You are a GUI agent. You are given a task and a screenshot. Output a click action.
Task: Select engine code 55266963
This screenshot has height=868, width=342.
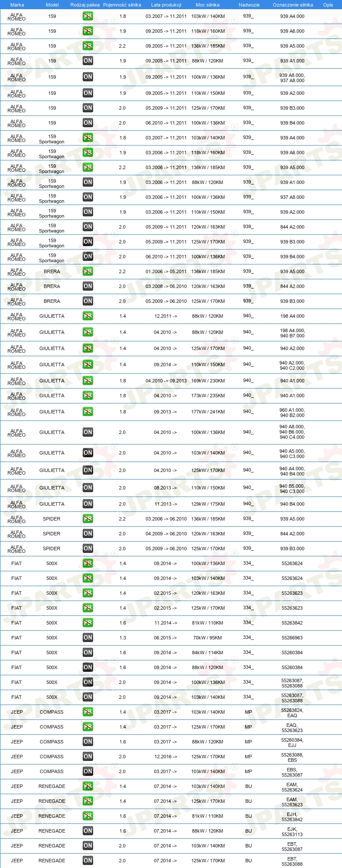(x=292, y=638)
